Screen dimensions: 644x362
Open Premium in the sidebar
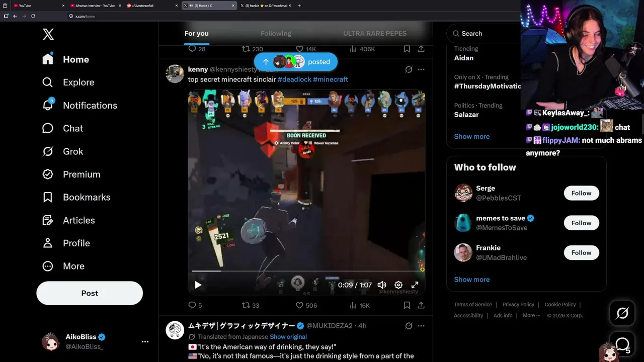(71, 174)
